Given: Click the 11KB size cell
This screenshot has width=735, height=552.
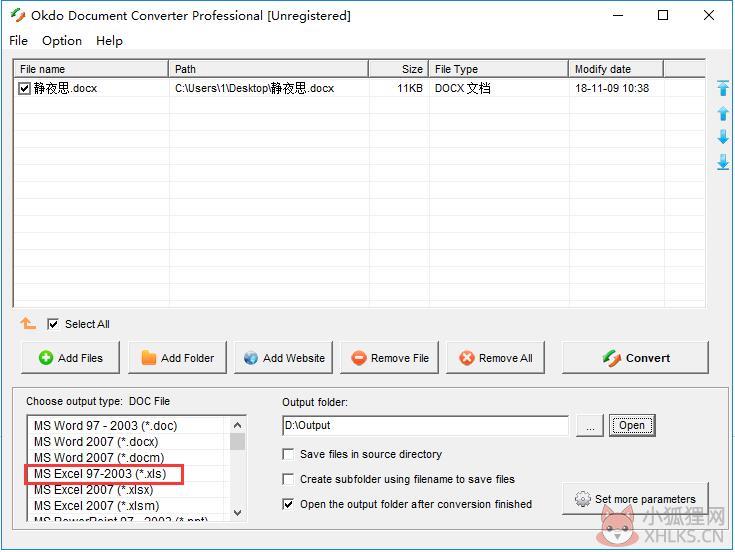Looking at the screenshot, I should click(410, 88).
